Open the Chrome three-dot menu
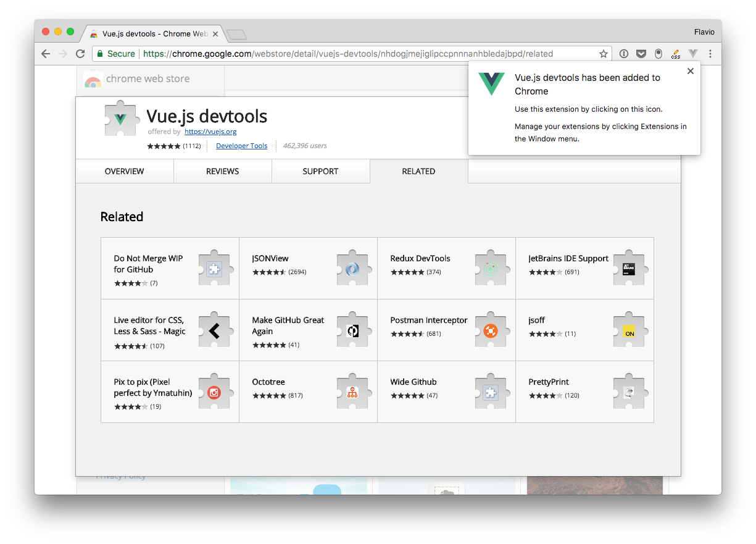The width and height of the screenshot is (756, 544). 710,54
